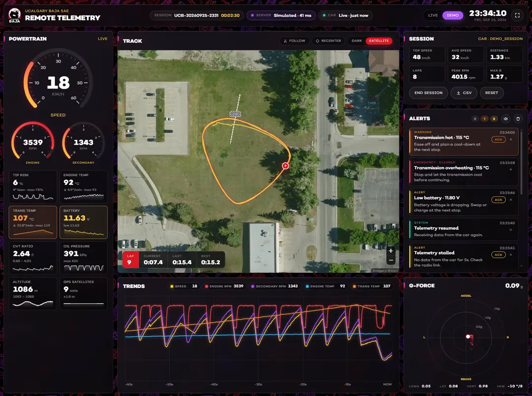
Task: Open the GPS Satellites metric card
Action: tap(83, 293)
